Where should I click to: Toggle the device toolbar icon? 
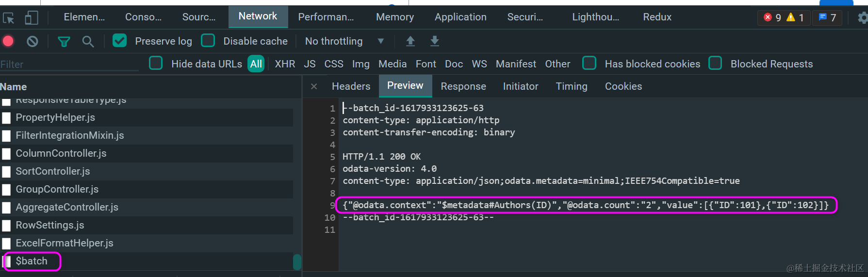(x=32, y=18)
